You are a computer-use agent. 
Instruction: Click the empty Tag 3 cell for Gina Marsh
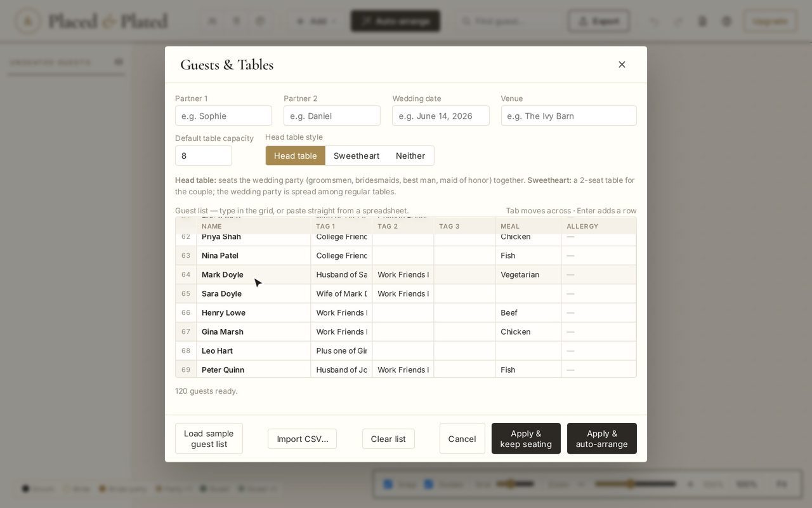[x=464, y=331]
